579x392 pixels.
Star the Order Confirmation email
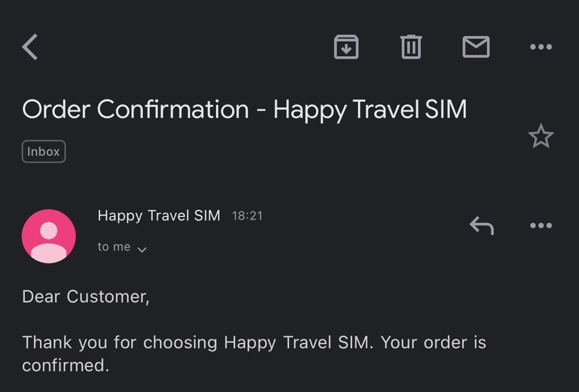(x=541, y=136)
